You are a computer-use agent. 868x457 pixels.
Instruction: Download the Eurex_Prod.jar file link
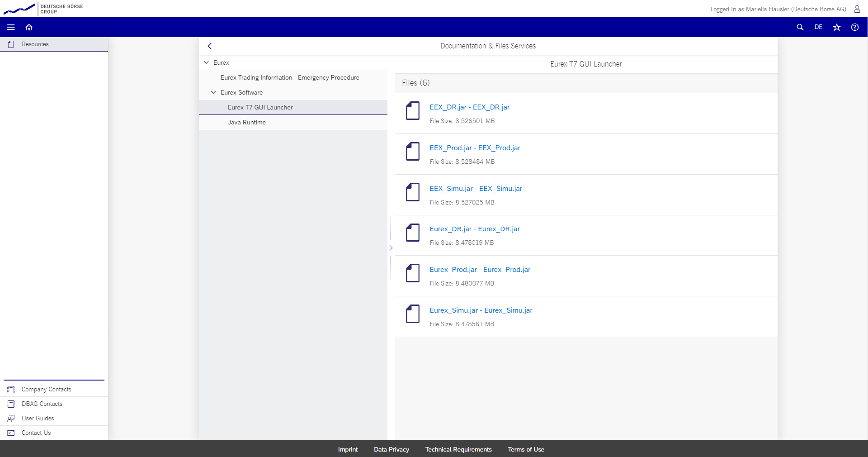click(x=480, y=270)
